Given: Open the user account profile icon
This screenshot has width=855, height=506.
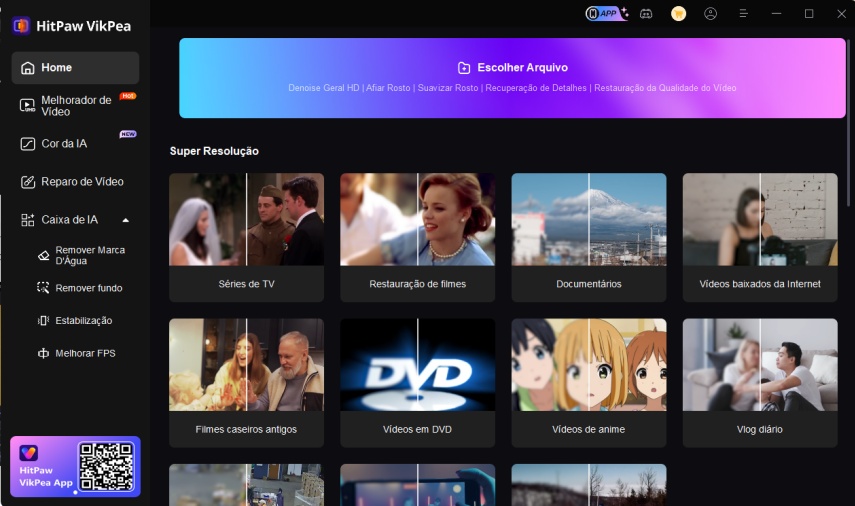Looking at the screenshot, I should [711, 14].
